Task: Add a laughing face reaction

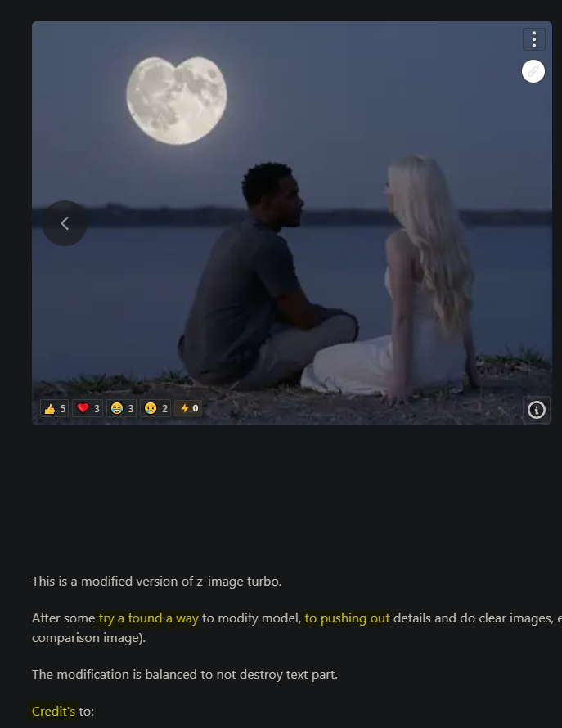Action: (122, 408)
